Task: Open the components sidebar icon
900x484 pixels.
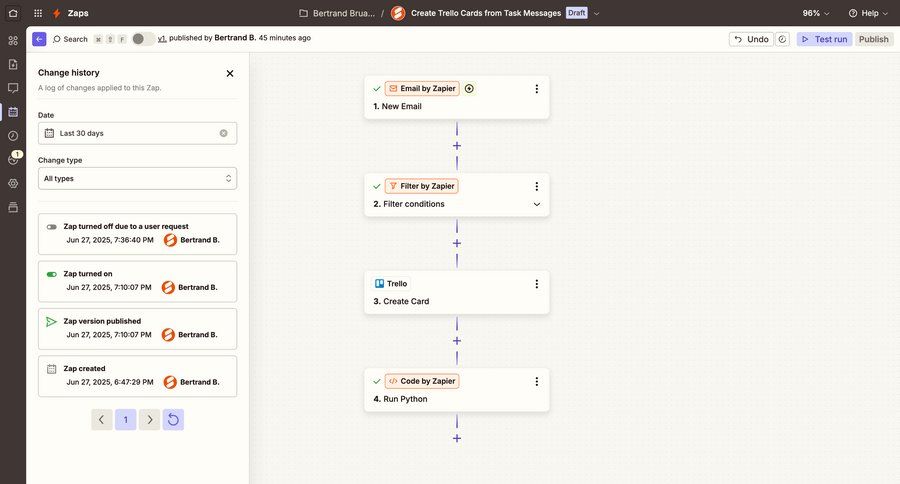Action: click(x=13, y=40)
